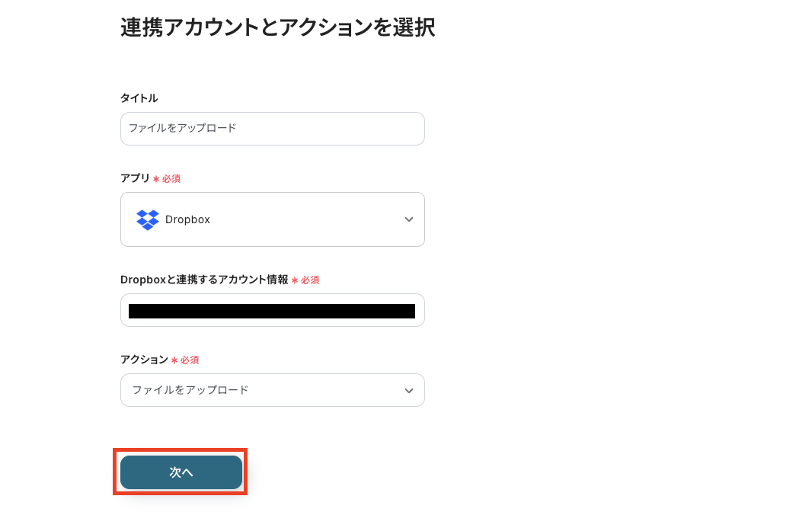Image resolution: width=812 pixels, height=515 pixels.
Task: Click the Dropboxと連携するアカウント情報 label
Action: (204, 280)
